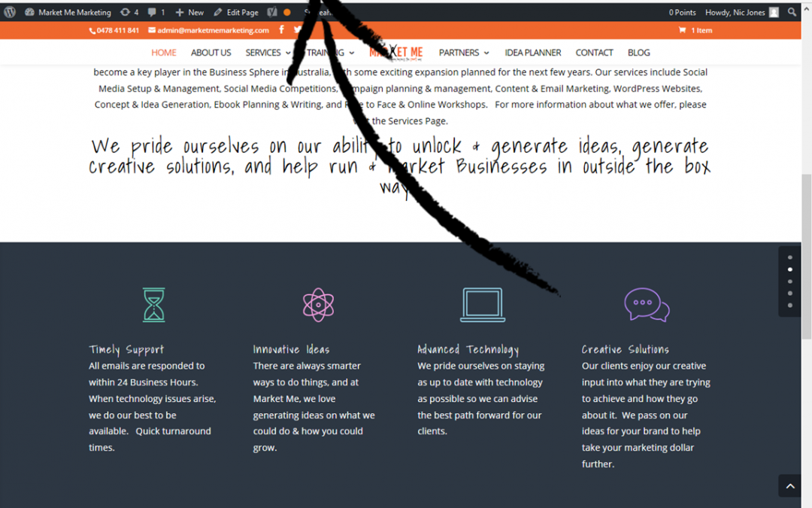Click the text 'input into what they are trying'
Image resolution: width=812 pixels, height=508 pixels.
pos(646,382)
